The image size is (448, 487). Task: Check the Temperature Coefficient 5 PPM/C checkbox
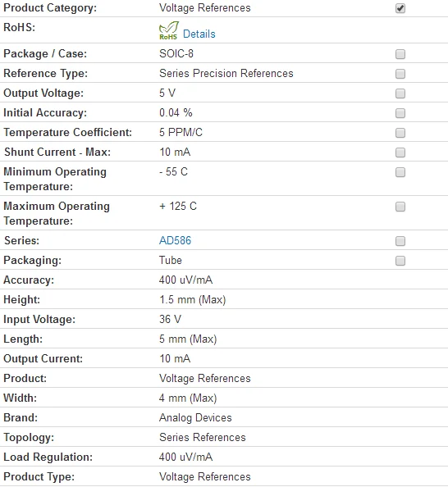[x=400, y=133]
